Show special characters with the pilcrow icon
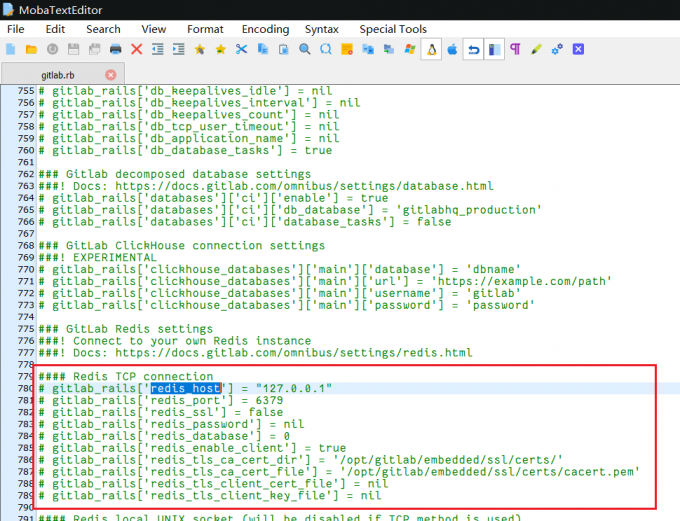Viewport: 680px width, 521px height. (x=515, y=49)
